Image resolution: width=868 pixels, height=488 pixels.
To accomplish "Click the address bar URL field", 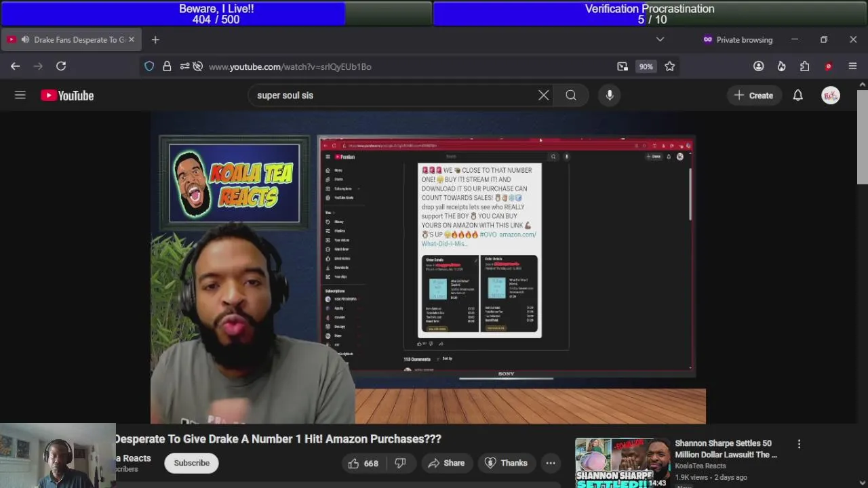I will [407, 66].
